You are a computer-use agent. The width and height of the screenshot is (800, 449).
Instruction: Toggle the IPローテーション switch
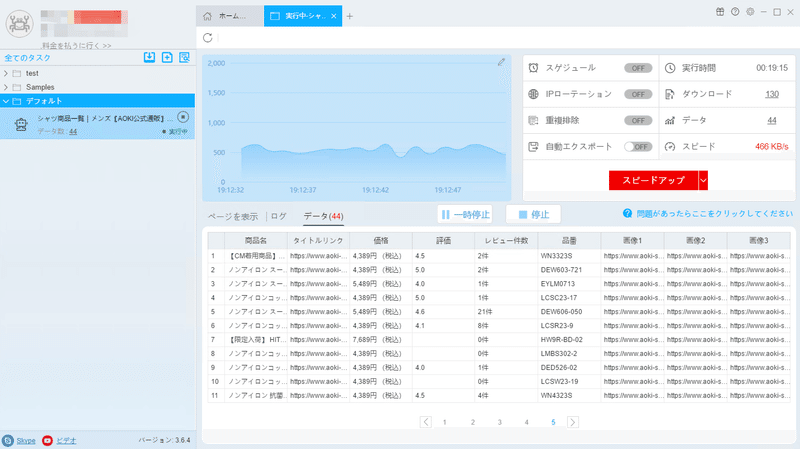tap(638, 94)
